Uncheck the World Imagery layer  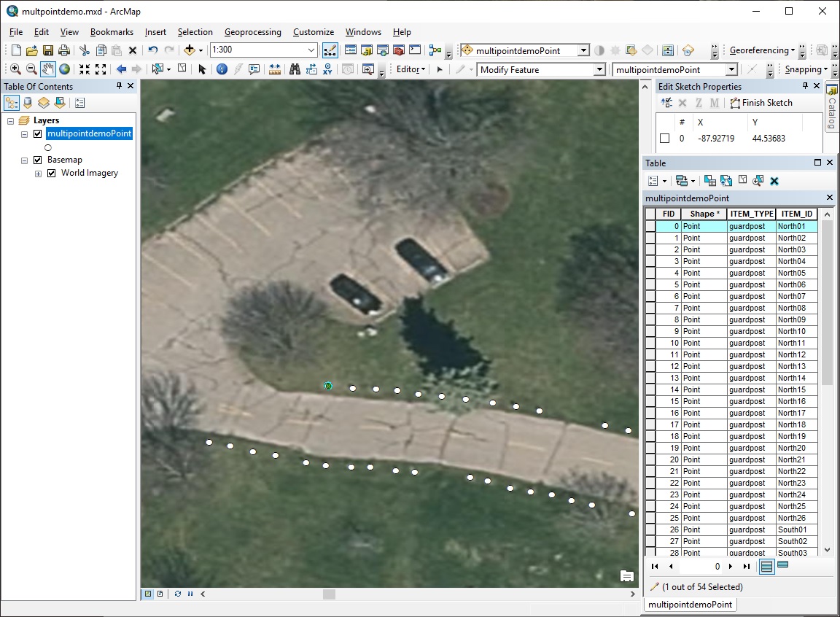tap(50, 173)
